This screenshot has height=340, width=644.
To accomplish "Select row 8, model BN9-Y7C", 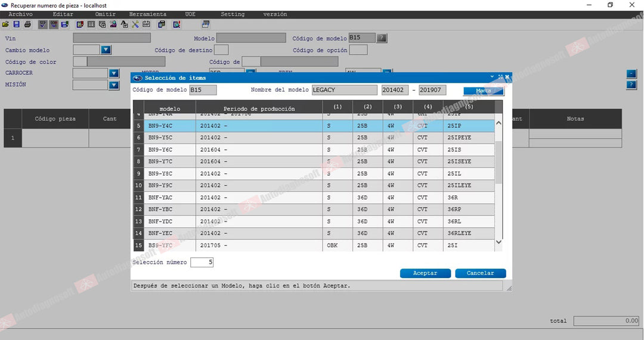I will click(x=314, y=161).
